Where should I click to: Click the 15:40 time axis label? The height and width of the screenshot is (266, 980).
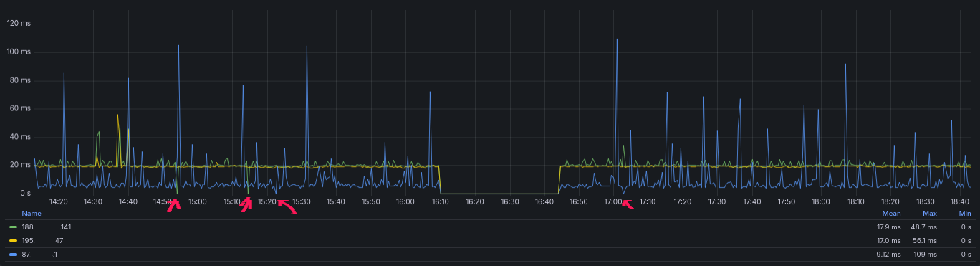click(x=336, y=202)
